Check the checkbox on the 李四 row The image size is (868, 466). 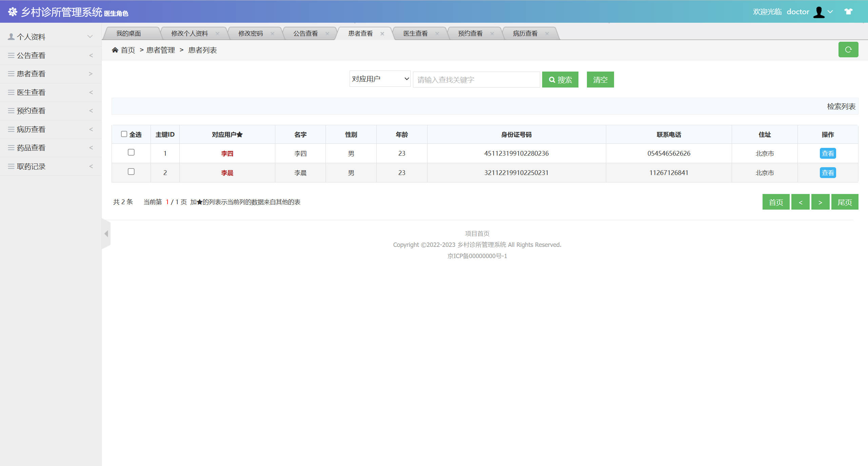pyautogui.click(x=131, y=152)
